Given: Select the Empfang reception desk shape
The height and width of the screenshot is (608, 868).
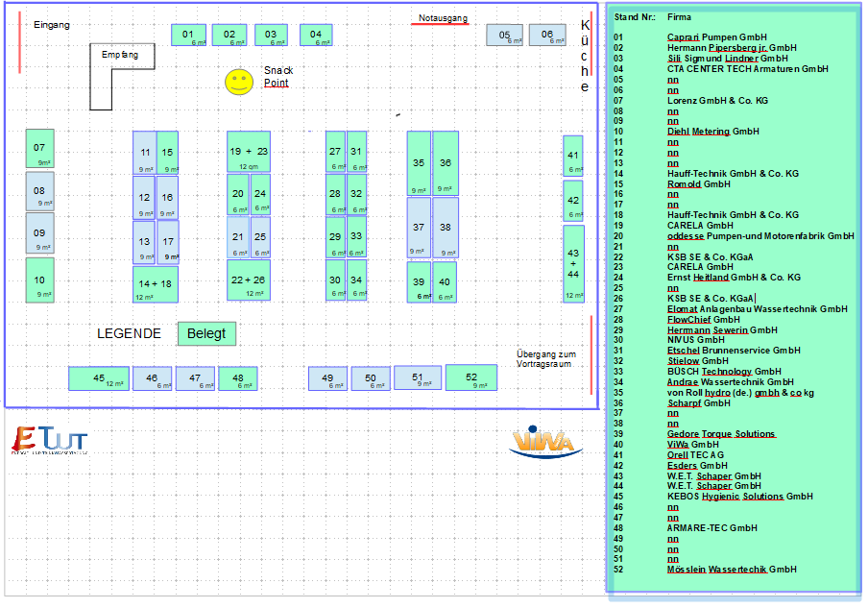Looking at the screenshot, I should [122, 77].
